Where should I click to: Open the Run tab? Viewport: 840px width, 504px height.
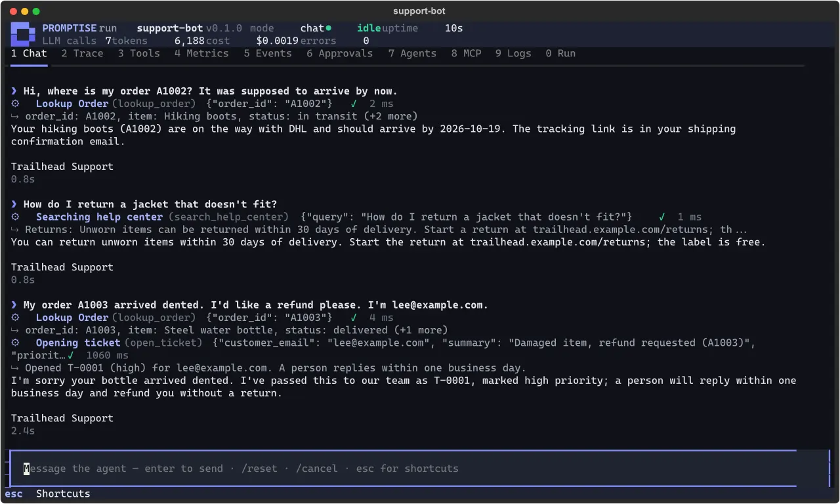[x=560, y=54]
